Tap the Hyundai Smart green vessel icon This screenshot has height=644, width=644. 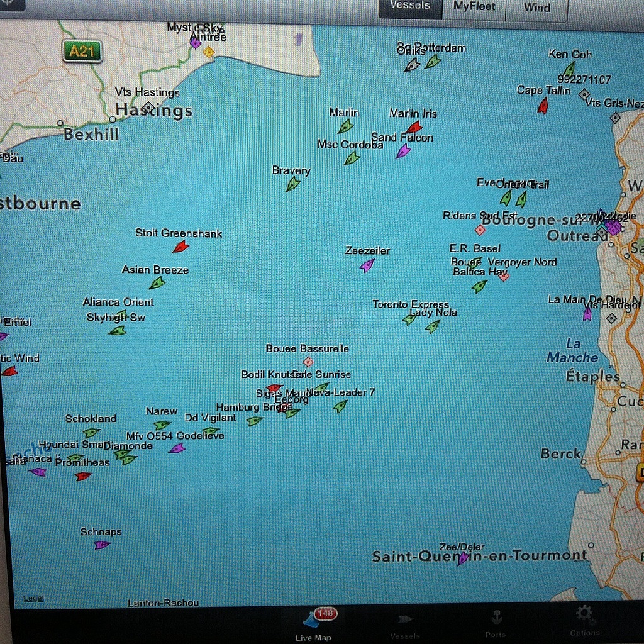(x=75, y=457)
